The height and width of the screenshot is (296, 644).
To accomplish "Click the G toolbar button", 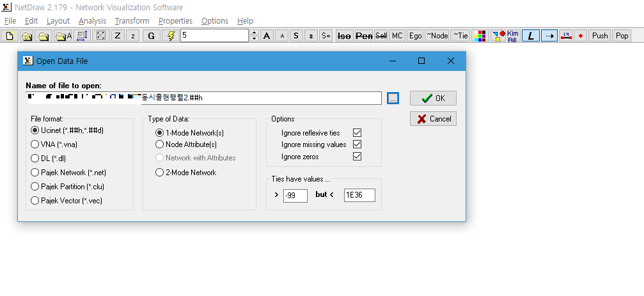I will 151,36.
